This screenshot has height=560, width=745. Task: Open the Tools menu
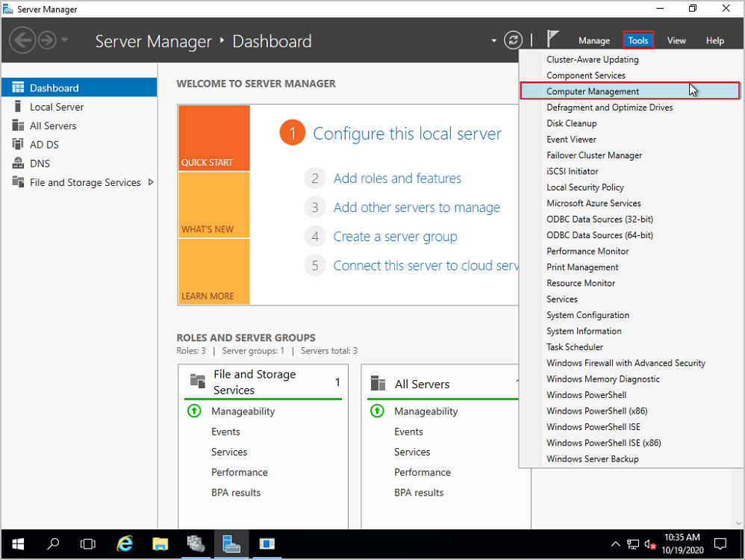pyautogui.click(x=638, y=40)
